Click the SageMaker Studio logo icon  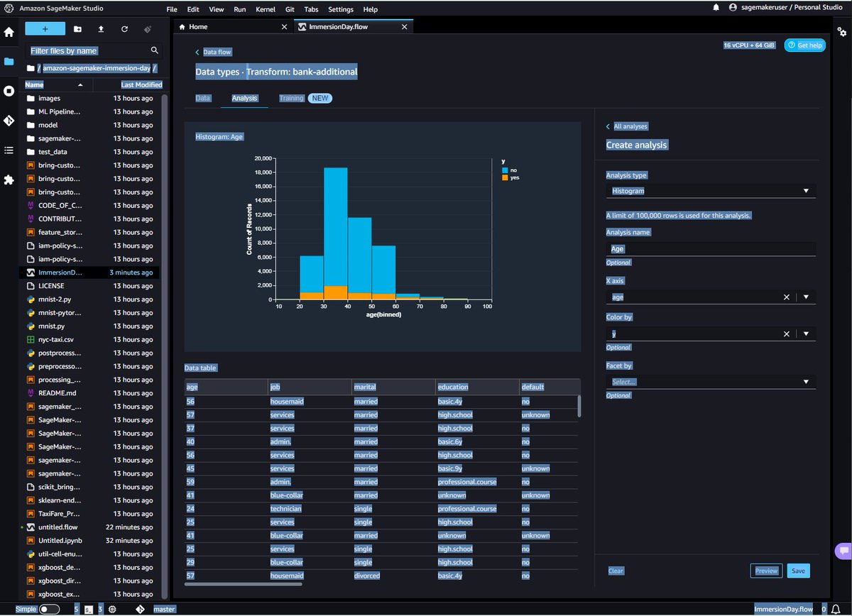pos(8,7)
